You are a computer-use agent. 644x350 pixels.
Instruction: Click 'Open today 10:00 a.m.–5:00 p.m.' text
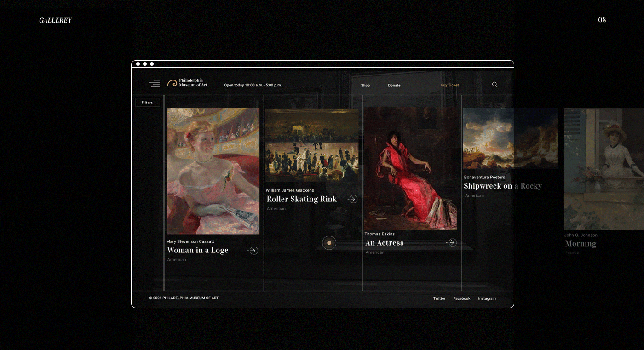253,85
